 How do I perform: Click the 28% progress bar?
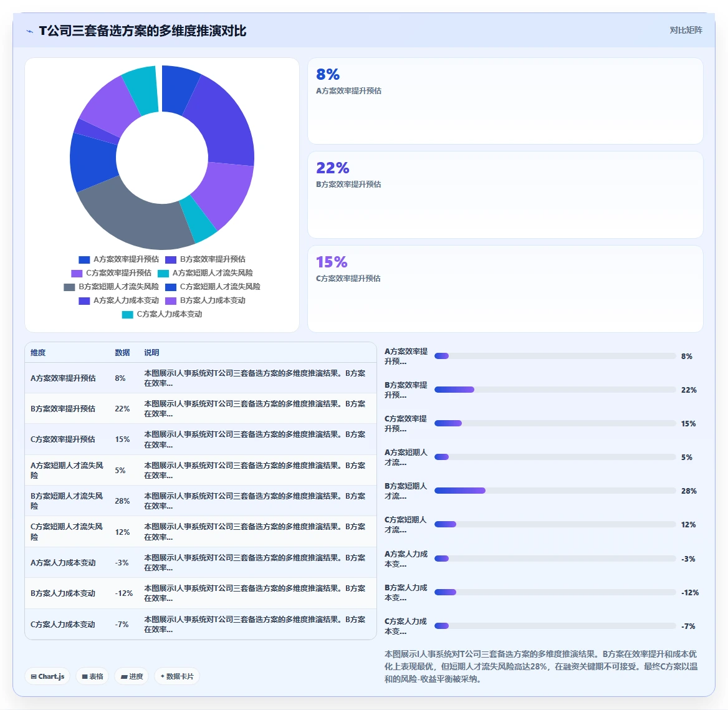(x=555, y=491)
